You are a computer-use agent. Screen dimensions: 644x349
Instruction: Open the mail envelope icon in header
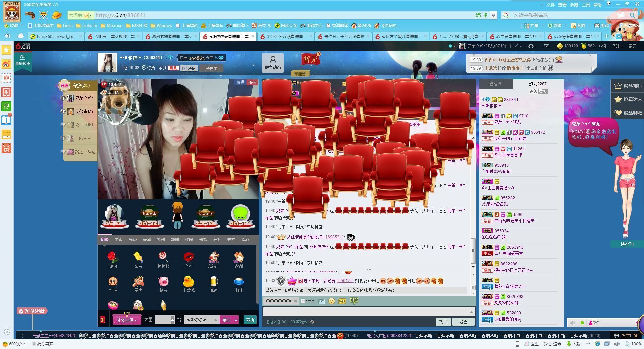tap(546, 46)
